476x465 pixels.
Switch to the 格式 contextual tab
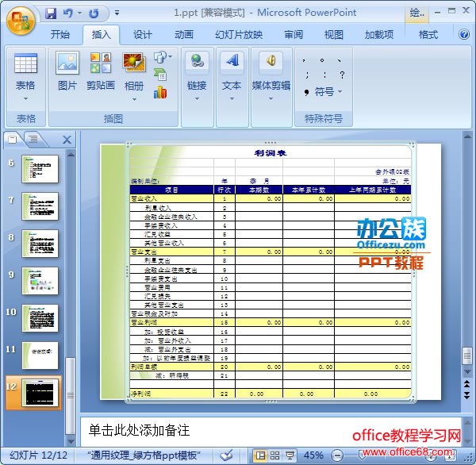(428, 34)
